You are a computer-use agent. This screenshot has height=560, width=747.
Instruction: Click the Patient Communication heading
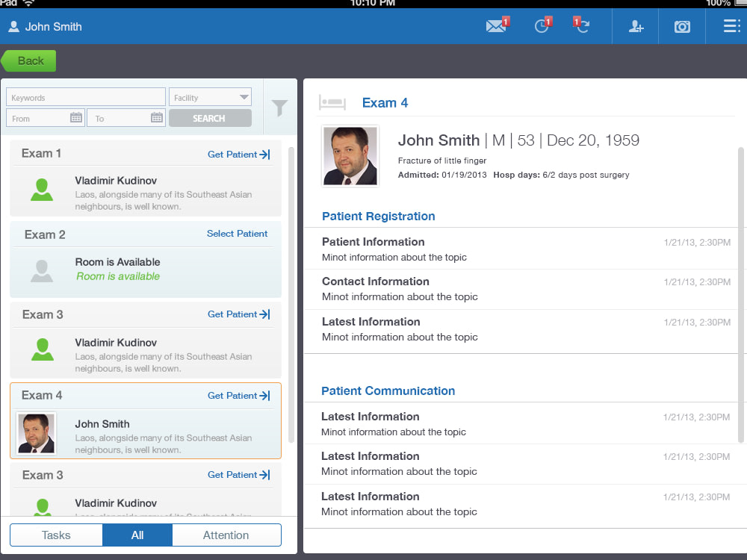tap(388, 391)
